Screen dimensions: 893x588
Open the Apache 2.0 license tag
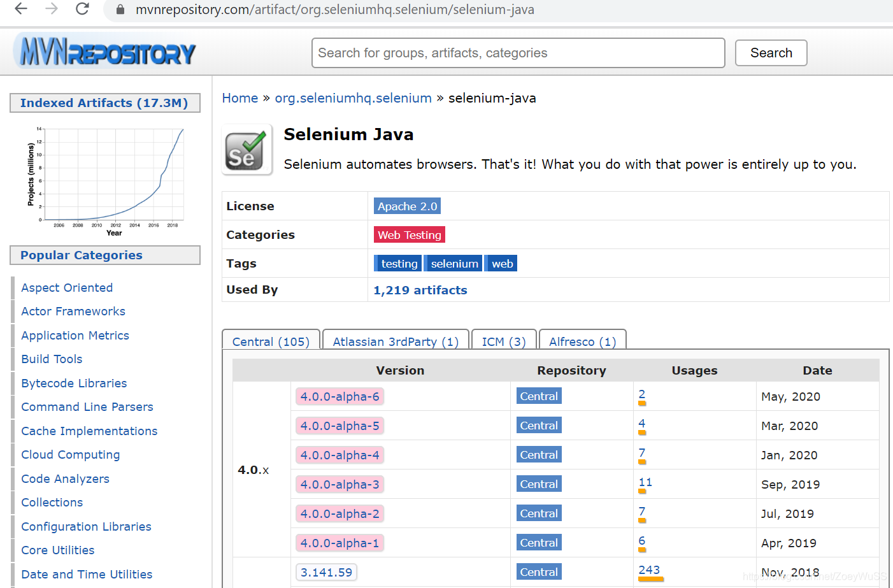(x=407, y=206)
